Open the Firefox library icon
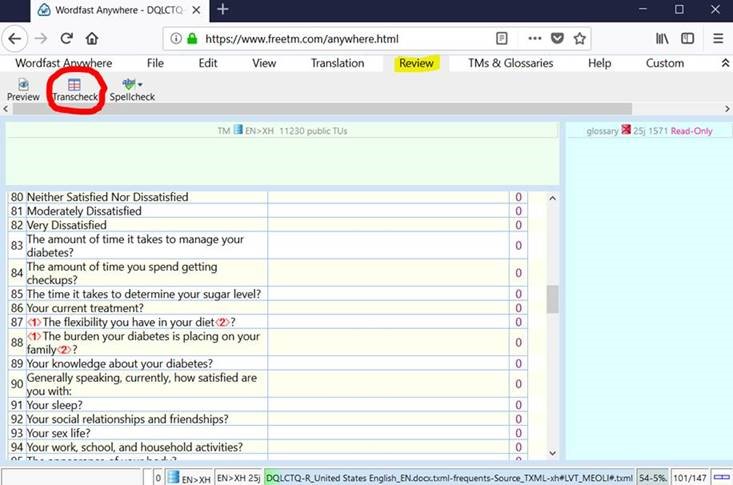The height and width of the screenshot is (485, 733). point(660,39)
